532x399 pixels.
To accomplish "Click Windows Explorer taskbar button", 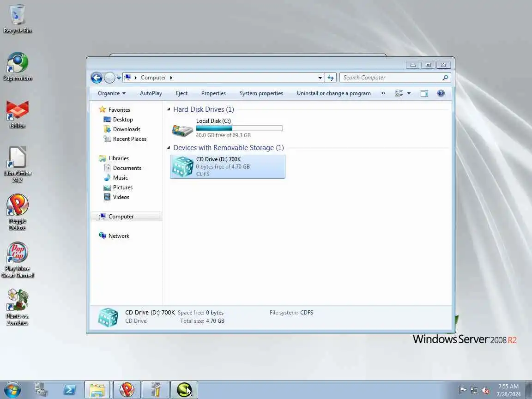I will pos(97,390).
